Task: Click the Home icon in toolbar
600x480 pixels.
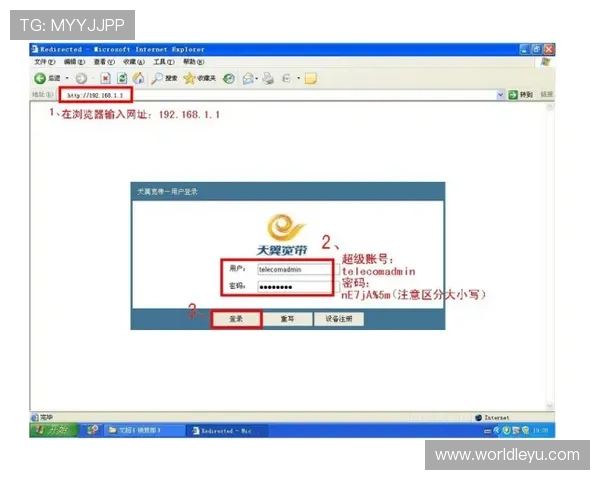Action: (138, 78)
